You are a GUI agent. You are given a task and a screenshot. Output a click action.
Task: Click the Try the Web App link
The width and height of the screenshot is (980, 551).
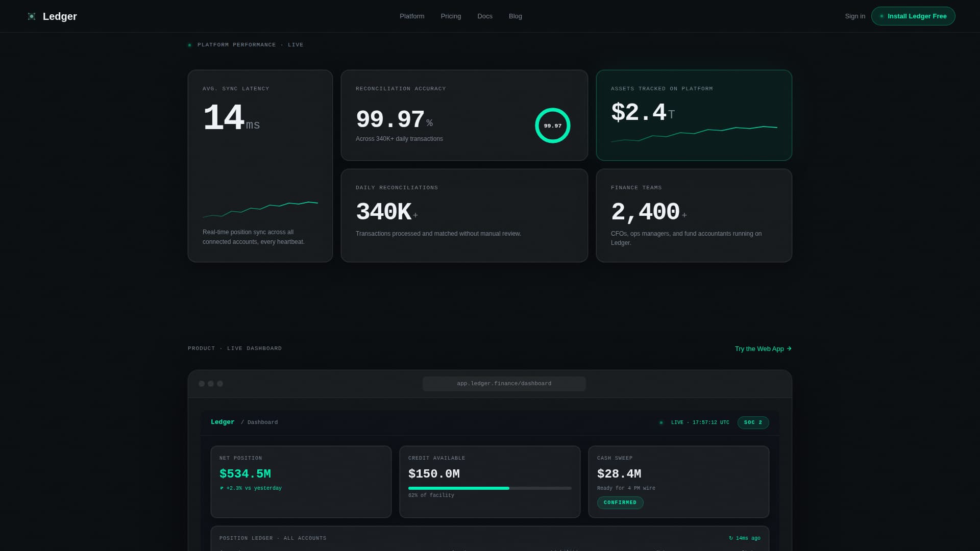[763, 349]
